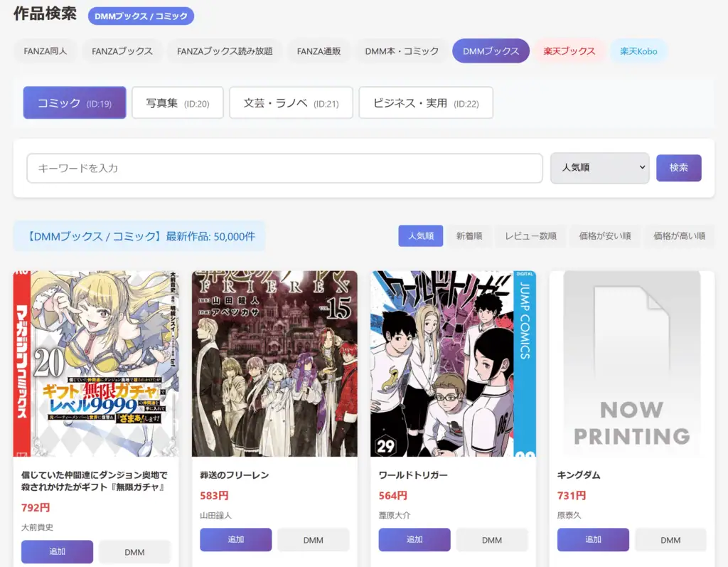Open DMM page for キングダム
The image size is (728, 567).
pyautogui.click(x=670, y=540)
